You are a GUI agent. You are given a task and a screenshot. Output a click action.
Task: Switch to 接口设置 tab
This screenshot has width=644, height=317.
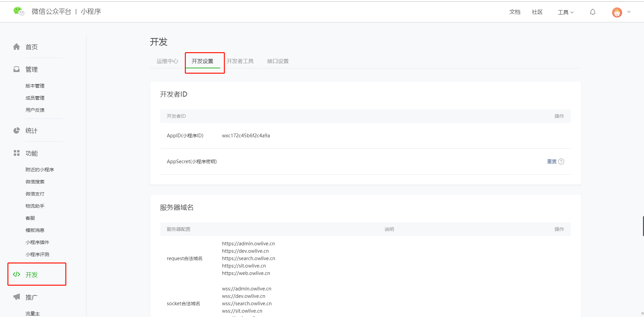[x=278, y=61]
